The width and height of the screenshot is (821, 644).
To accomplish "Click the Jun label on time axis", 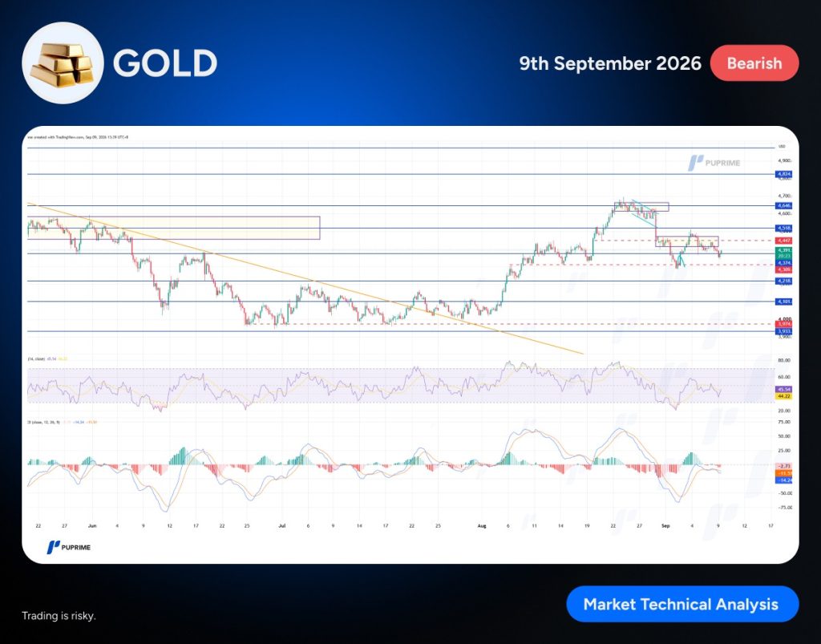I will tap(92, 525).
